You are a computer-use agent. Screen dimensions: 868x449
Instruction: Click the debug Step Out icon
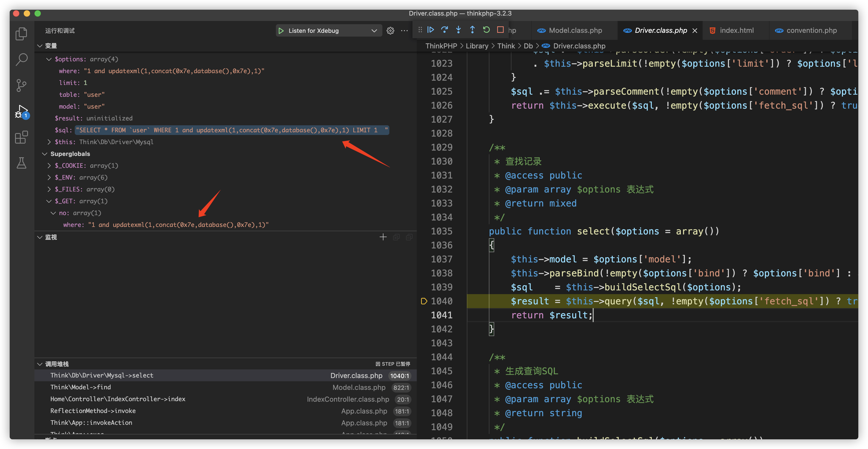point(472,30)
